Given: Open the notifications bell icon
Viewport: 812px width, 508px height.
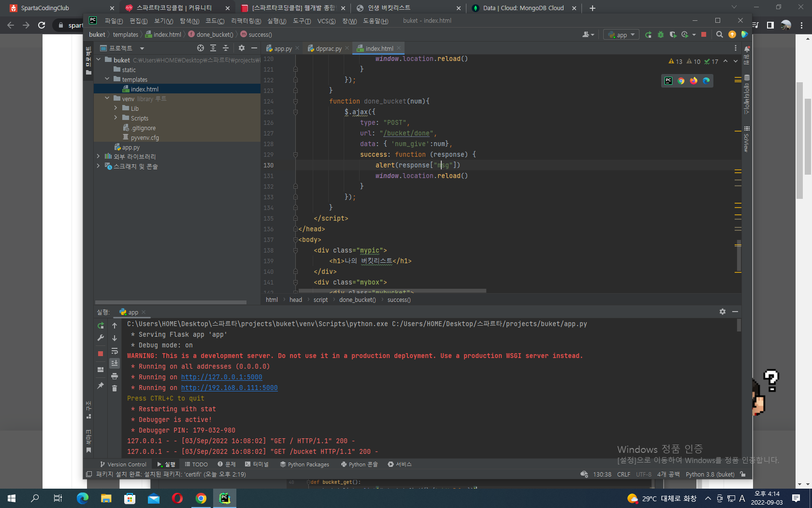Looking at the screenshot, I should point(747,49).
